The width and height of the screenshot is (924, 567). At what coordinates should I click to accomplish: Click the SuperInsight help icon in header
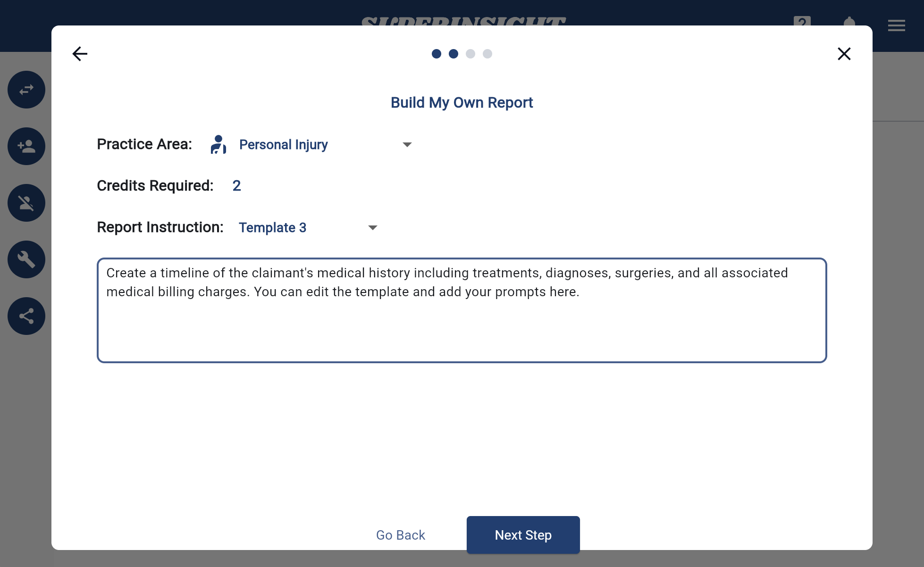(802, 20)
